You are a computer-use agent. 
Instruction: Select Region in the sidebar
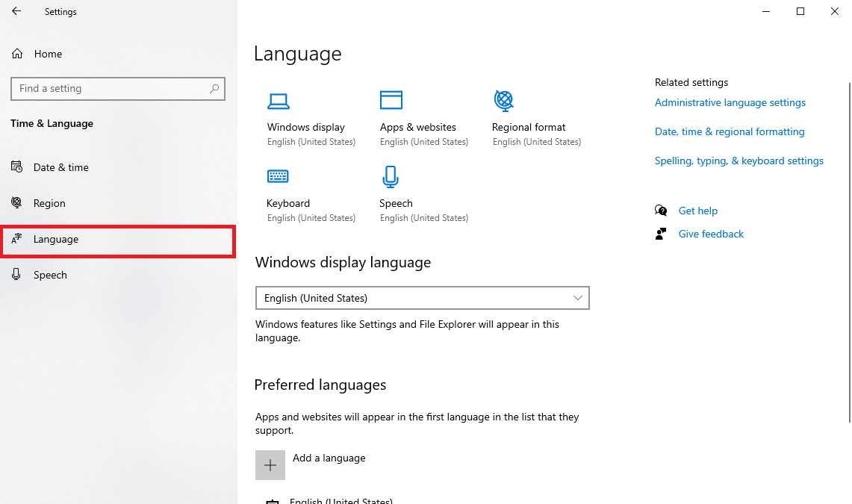coord(49,203)
